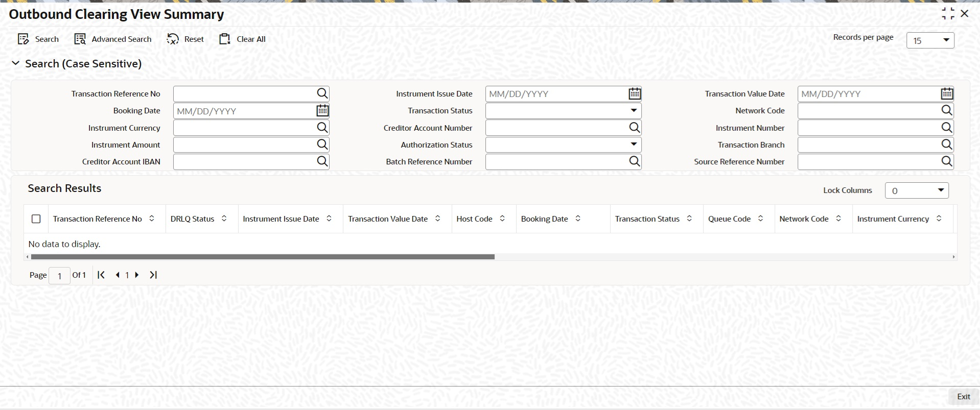Open lookup for Transaction Reference No field

tap(322, 93)
